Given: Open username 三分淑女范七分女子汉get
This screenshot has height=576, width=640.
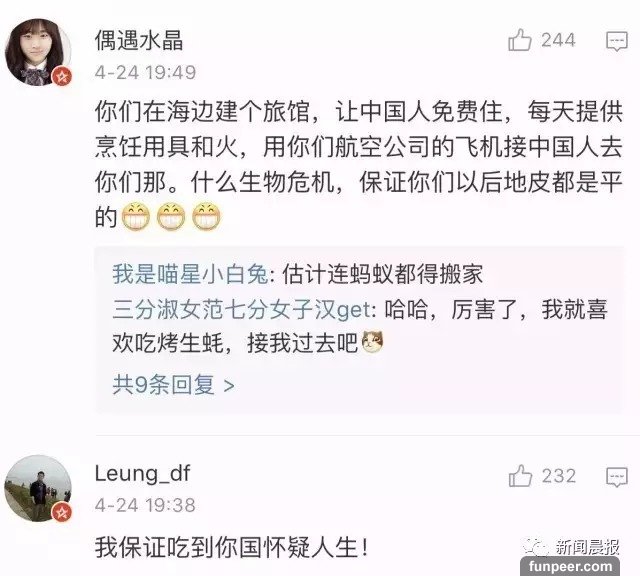Looking at the screenshot, I should coord(242,309).
